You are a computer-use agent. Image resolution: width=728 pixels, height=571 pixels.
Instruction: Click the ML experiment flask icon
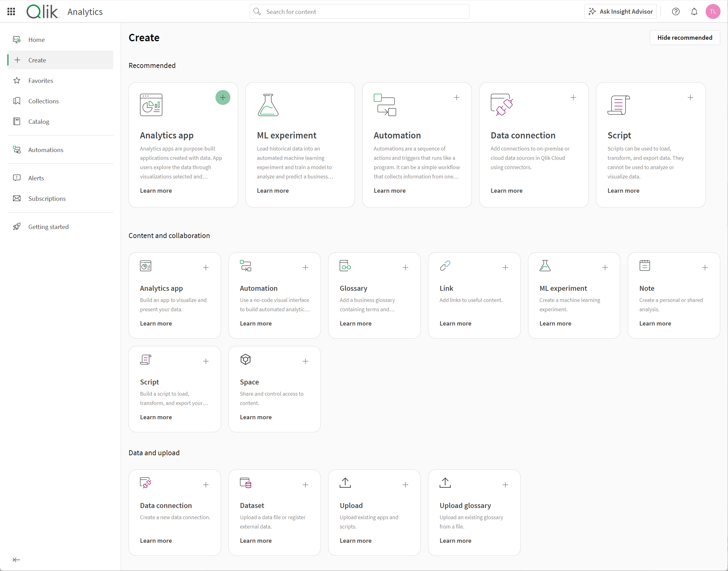pyautogui.click(x=268, y=105)
